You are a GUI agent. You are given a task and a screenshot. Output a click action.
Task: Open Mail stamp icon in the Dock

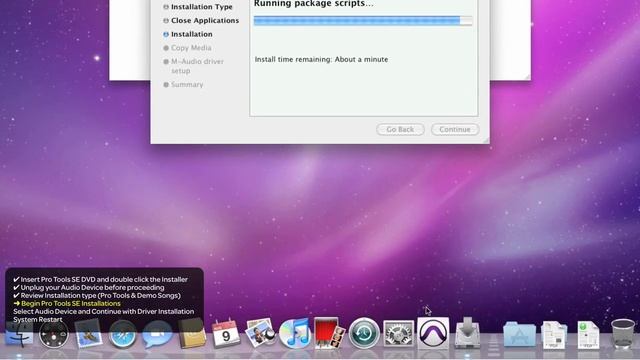pyautogui.click(x=88, y=334)
